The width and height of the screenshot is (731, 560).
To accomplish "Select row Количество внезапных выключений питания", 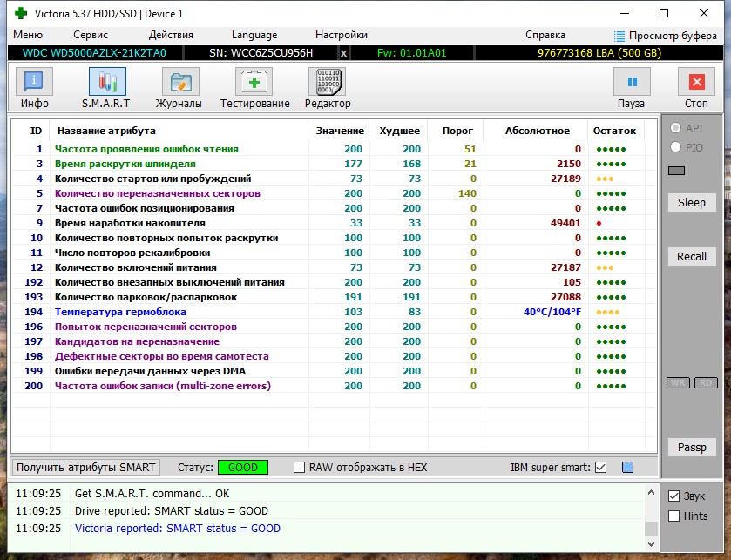I will coord(334,282).
